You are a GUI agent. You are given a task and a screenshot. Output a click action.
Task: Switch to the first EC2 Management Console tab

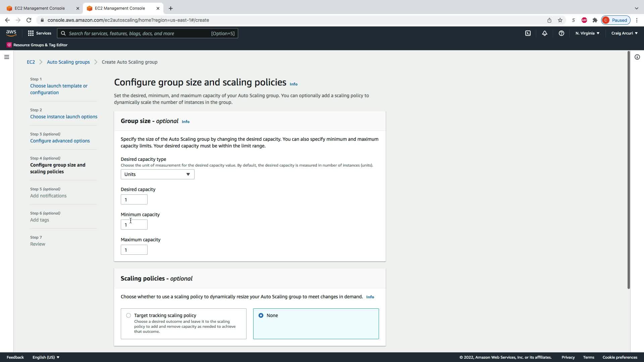coord(40,8)
